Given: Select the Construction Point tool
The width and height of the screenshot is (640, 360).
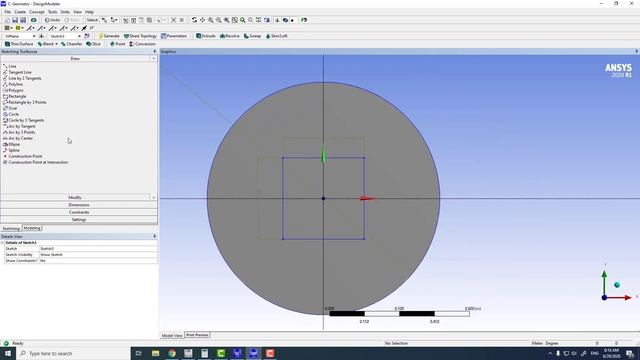Looking at the screenshot, I should (22, 156).
